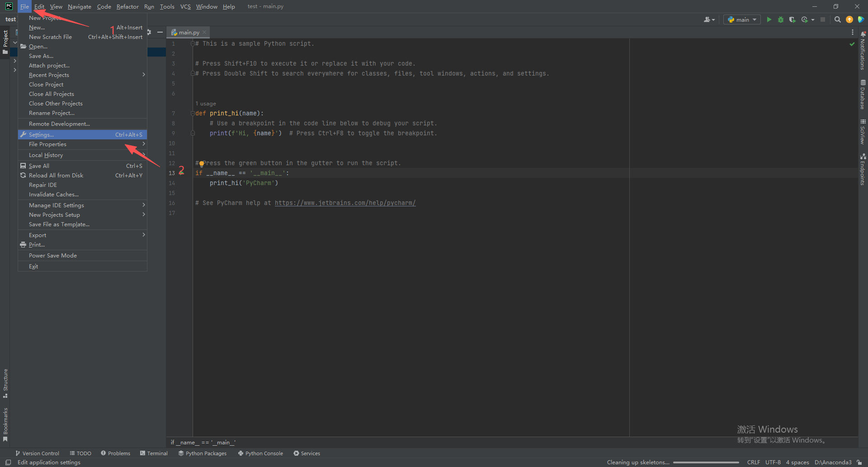Open the JetBrains PyCharm help link

click(x=345, y=203)
